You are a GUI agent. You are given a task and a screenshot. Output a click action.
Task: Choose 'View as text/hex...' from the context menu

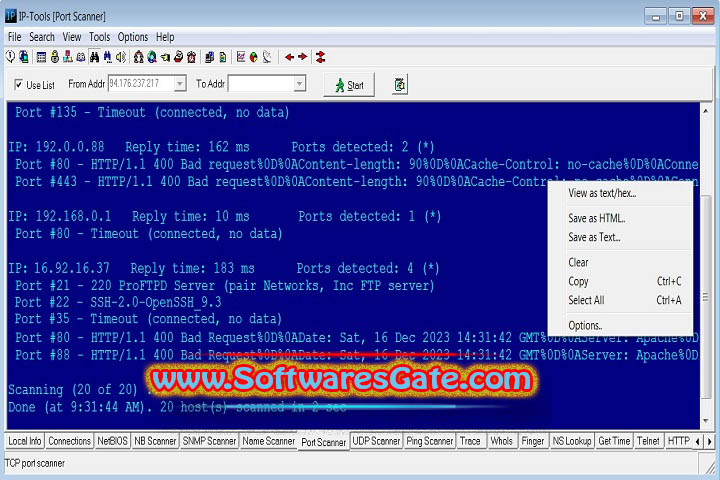(x=620, y=193)
